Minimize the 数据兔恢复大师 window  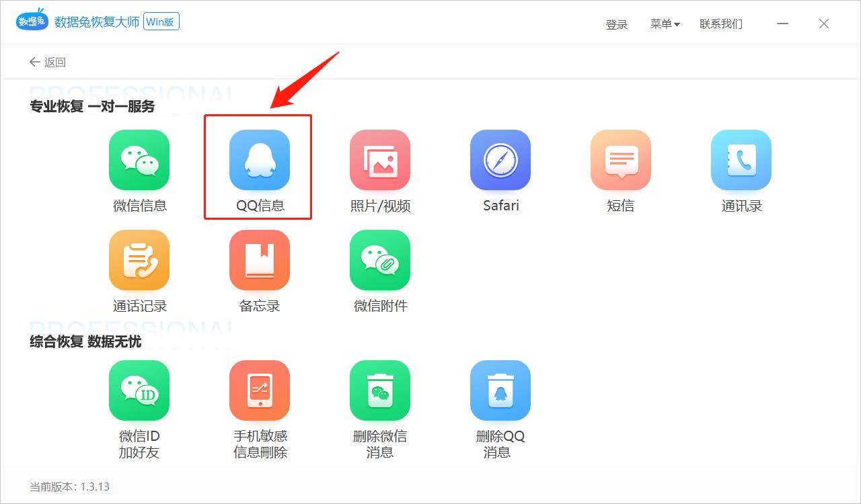(x=782, y=24)
